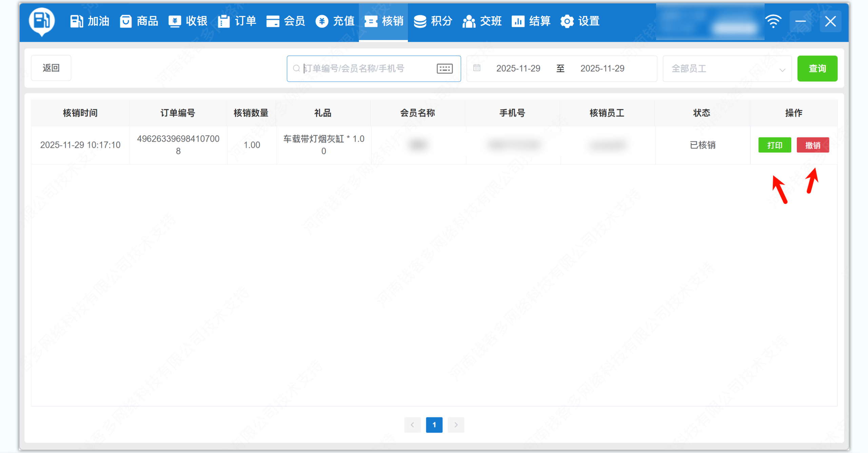Click the red 撤销 revoke button

(812, 145)
